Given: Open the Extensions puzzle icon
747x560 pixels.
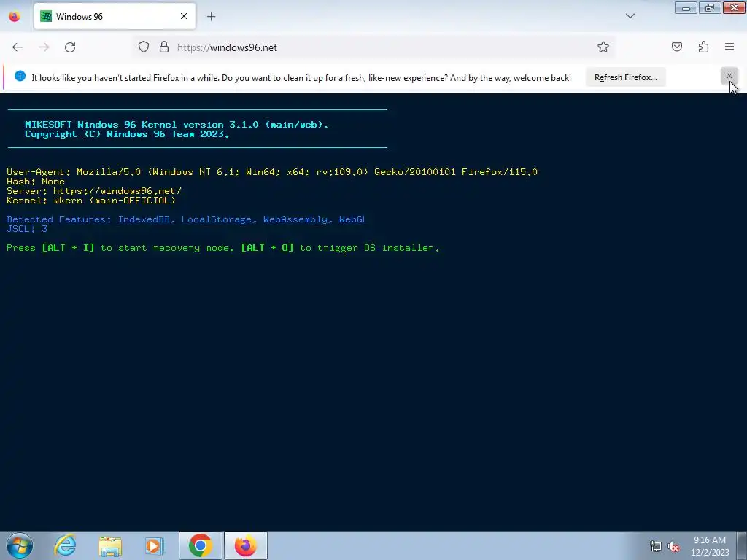Looking at the screenshot, I should (x=703, y=47).
